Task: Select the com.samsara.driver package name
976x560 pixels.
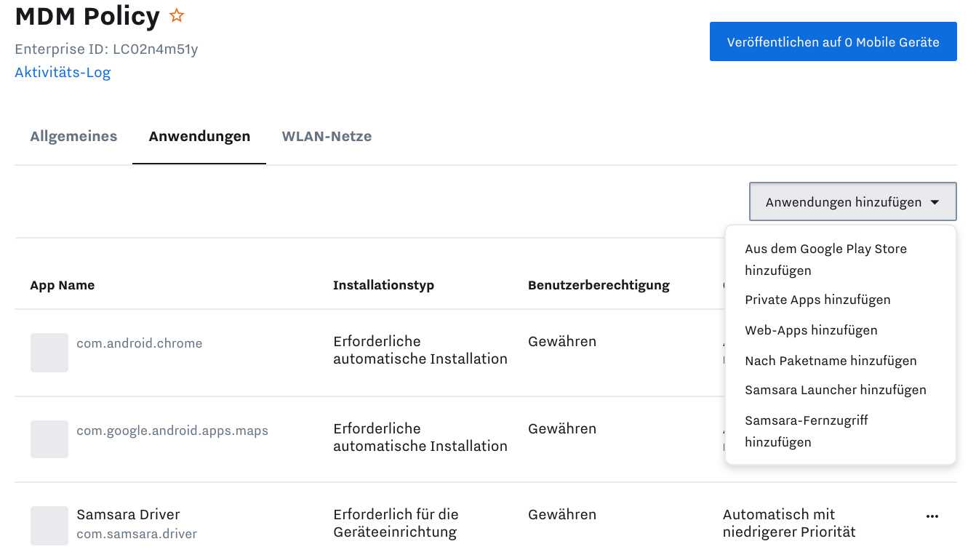Action: click(137, 534)
